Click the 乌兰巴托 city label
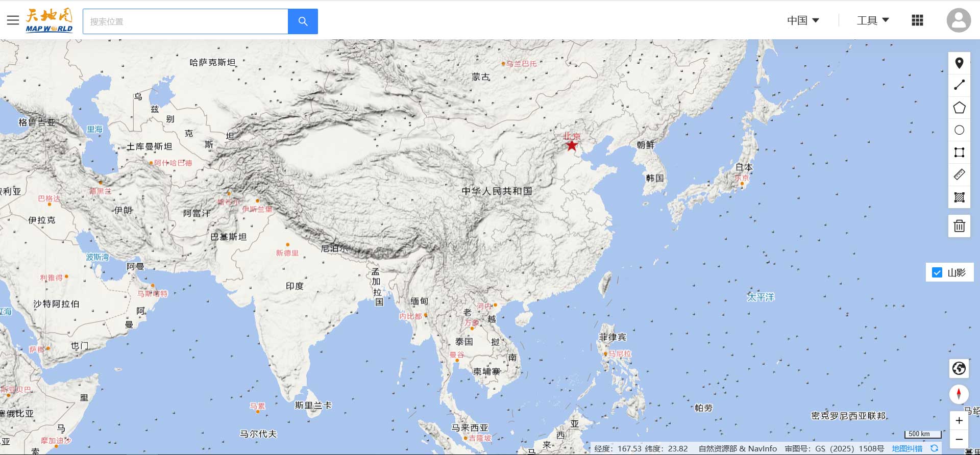980x455 pixels. click(521, 64)
